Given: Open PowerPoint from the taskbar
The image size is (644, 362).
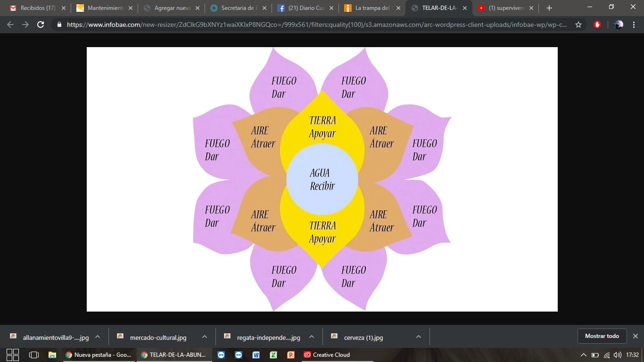Looking at the screenshot, I should tap(290, 355).
